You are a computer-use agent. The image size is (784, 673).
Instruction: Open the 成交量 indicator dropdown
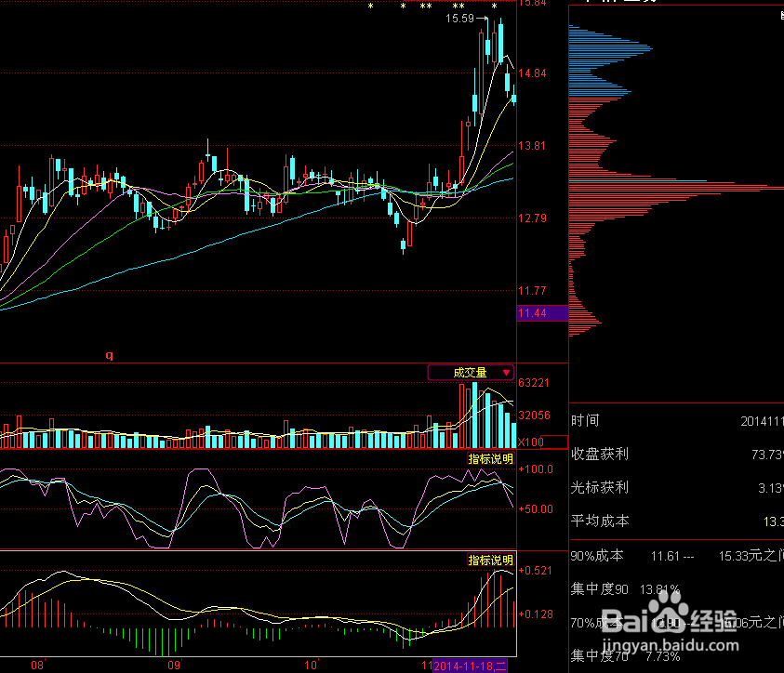(x=471, y=372)
